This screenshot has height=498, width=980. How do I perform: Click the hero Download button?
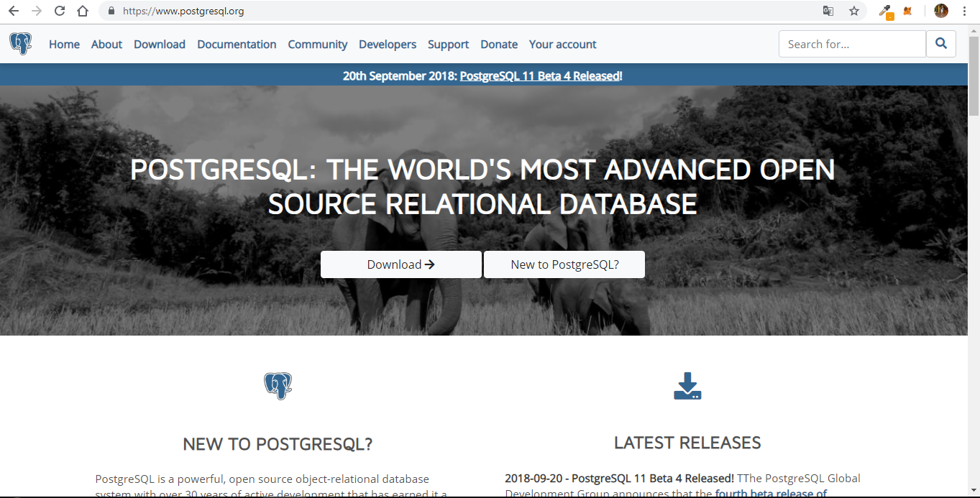[401, 264]
